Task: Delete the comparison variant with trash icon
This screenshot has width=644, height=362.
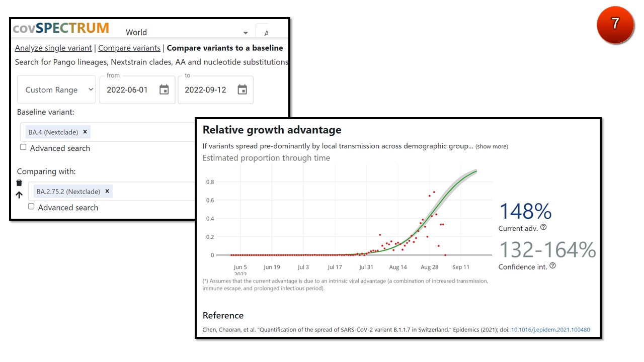Action: 19,183
